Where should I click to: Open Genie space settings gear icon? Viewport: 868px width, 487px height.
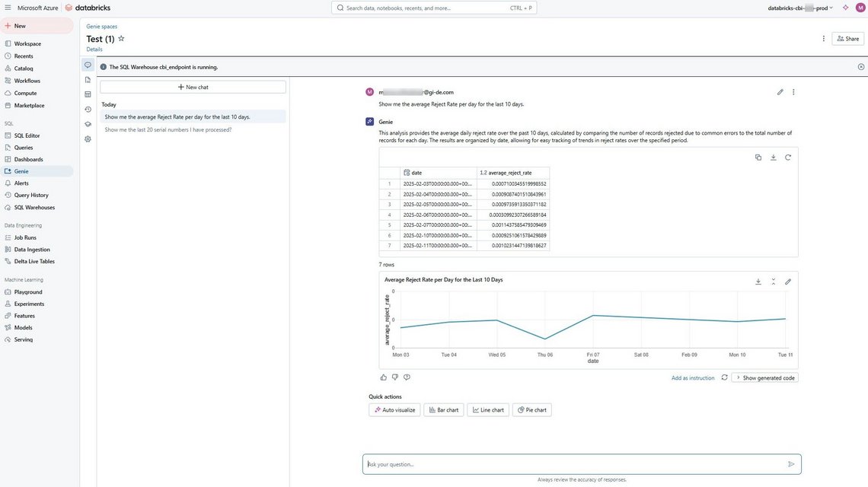tap(88, 139)
